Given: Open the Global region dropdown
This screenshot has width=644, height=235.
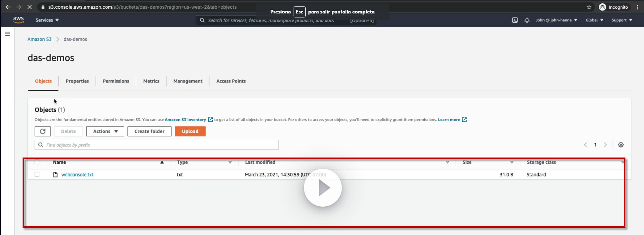Looking at the screenshot, I should [x=594, y=20].
